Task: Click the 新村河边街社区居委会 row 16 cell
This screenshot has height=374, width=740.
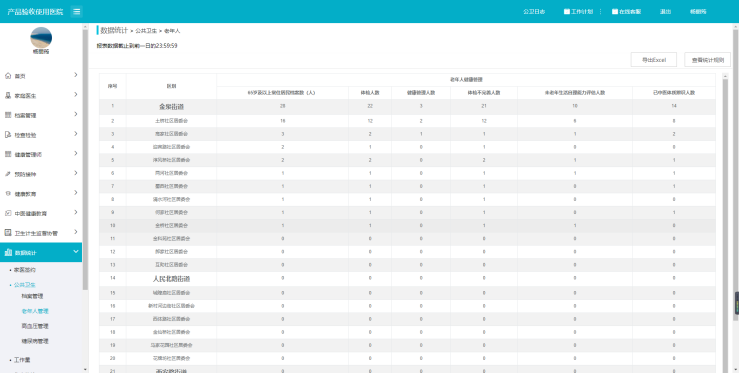Action: click(171, 306)
